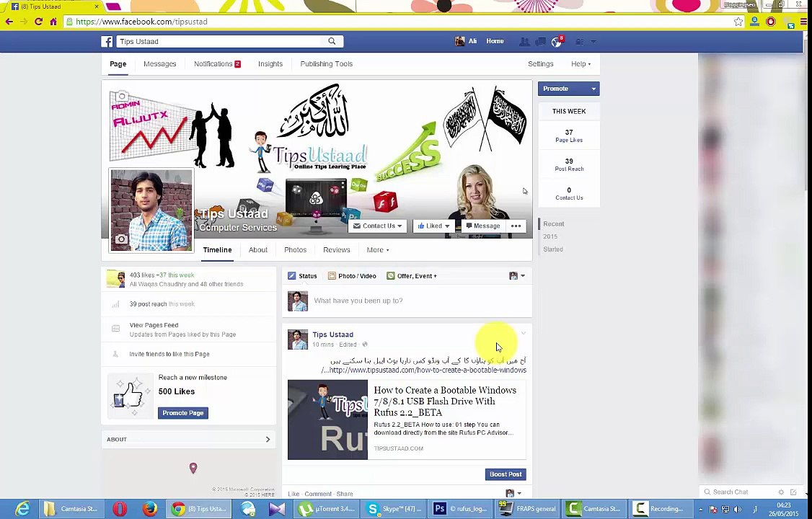Open friend requests icon in header
The height and width of the screenshot is (519, 812).
524,41
